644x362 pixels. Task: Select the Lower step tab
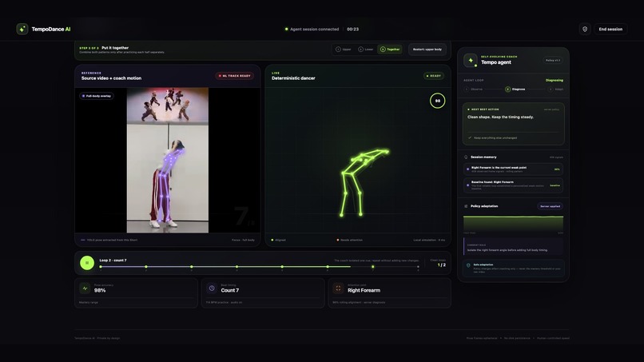click(x=365, y=50)
